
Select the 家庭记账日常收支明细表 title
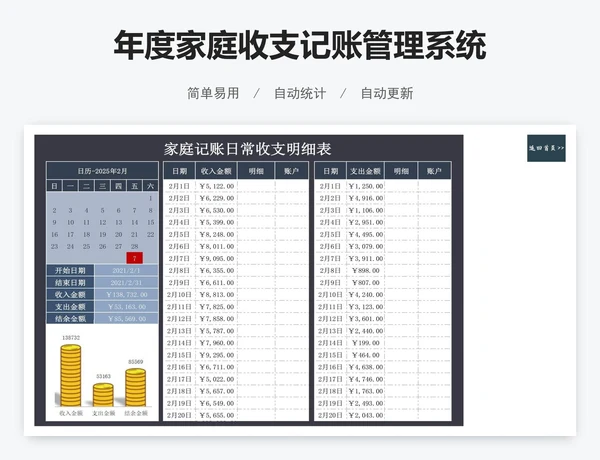248,149
